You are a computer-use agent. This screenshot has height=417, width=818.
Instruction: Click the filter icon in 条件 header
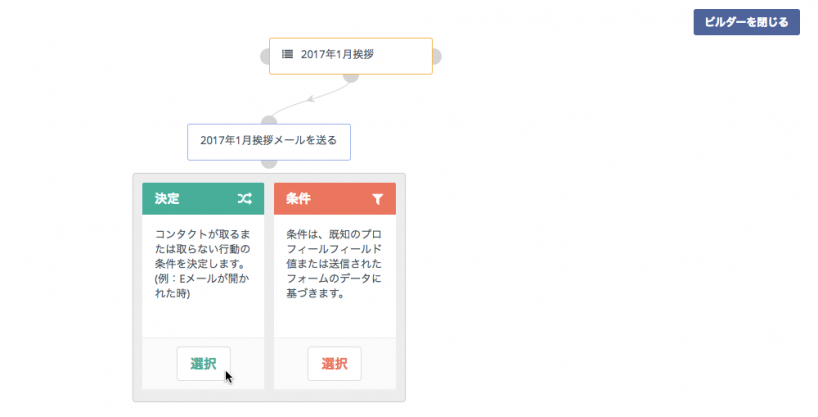[377, 199]
